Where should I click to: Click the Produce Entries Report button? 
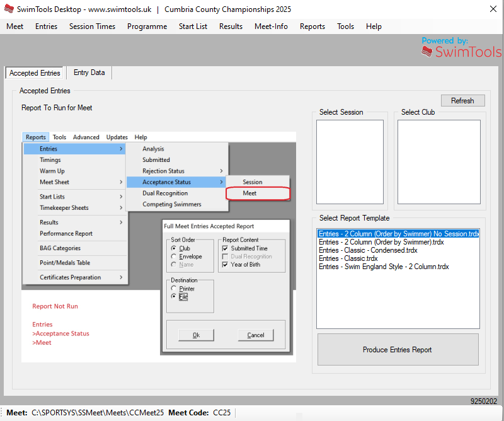click(x=398, y=350)
